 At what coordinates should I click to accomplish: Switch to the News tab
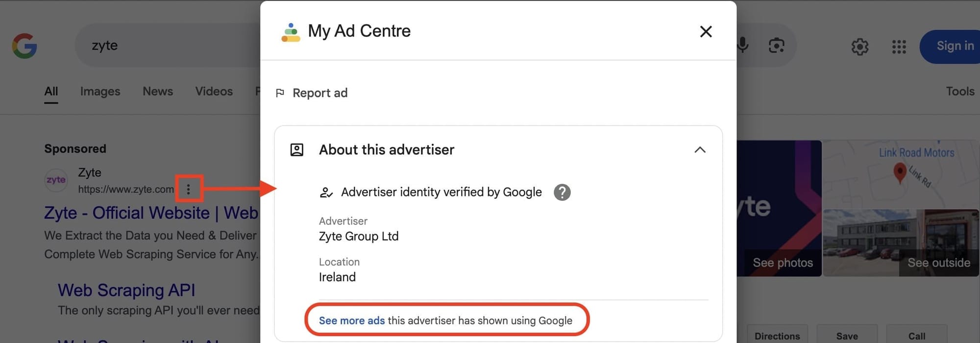157,91
